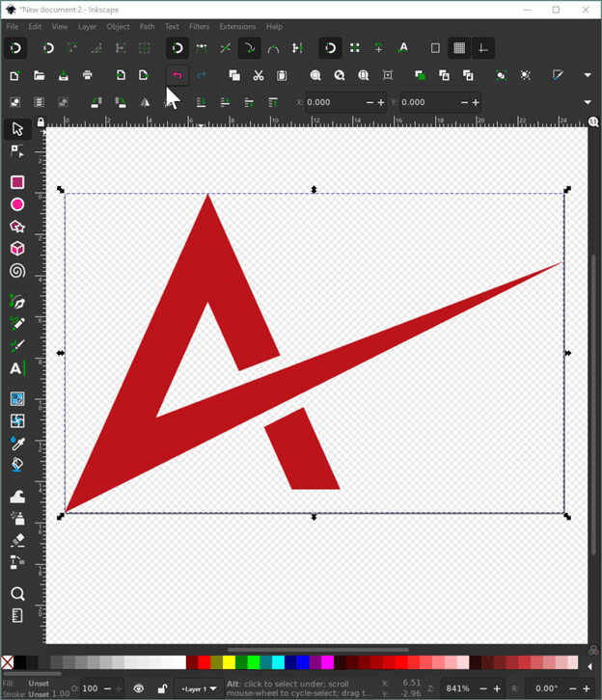Open the Object menu
602x700 pixels.
(x=118, y=27)
